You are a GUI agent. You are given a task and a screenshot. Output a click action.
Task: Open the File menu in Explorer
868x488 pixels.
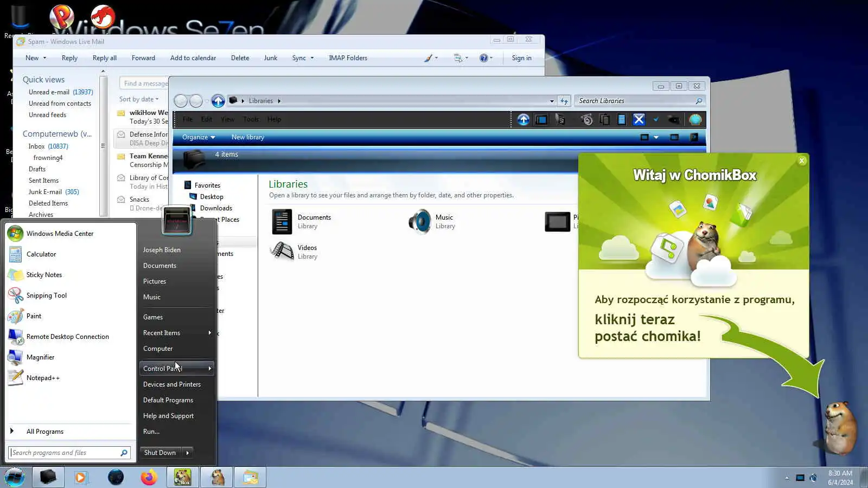[x=188, y=119]
